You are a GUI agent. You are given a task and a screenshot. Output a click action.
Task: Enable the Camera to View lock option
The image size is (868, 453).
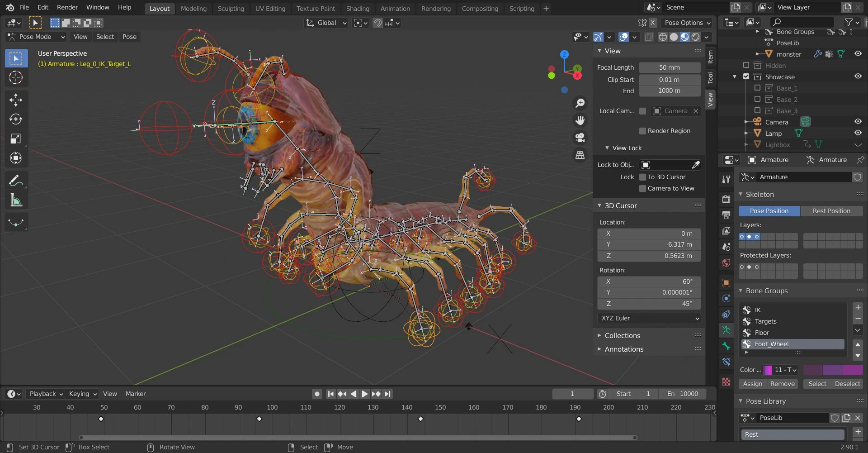pos(642,188)
